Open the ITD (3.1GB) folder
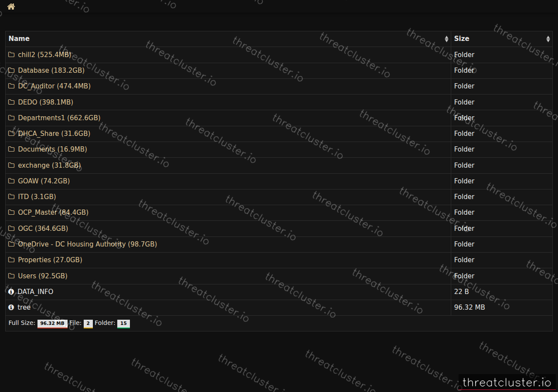This screenshot has width=558, height=392. click(x=37, y=196)
